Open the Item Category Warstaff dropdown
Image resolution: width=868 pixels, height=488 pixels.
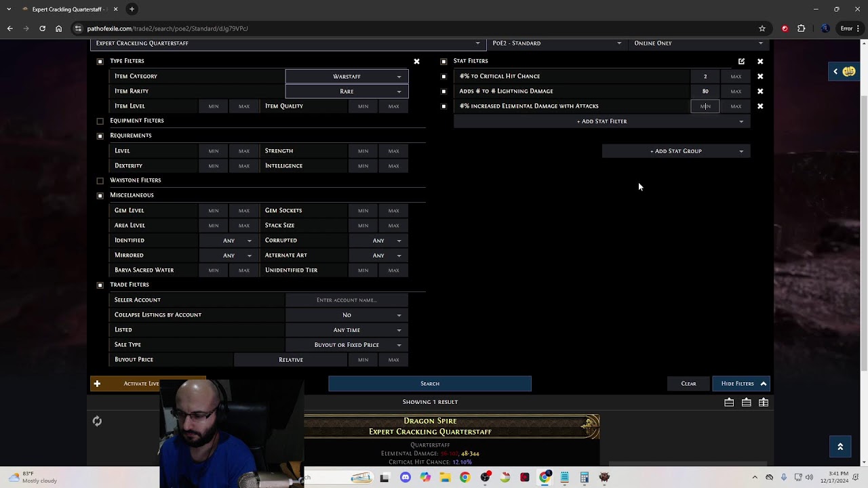click(x=347, y=76)
